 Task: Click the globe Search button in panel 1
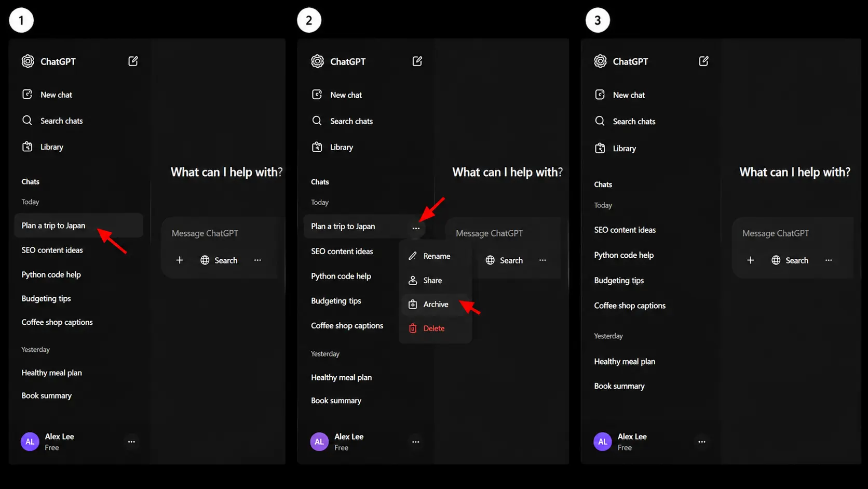click(219, 260)
